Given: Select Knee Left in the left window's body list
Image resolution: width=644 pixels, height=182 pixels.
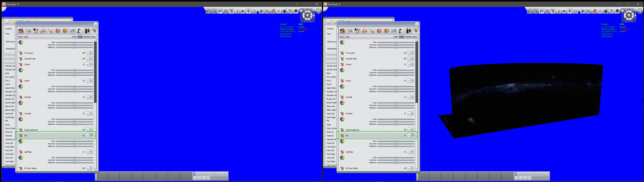Looking at the screenshot, I should click(9, 143).
